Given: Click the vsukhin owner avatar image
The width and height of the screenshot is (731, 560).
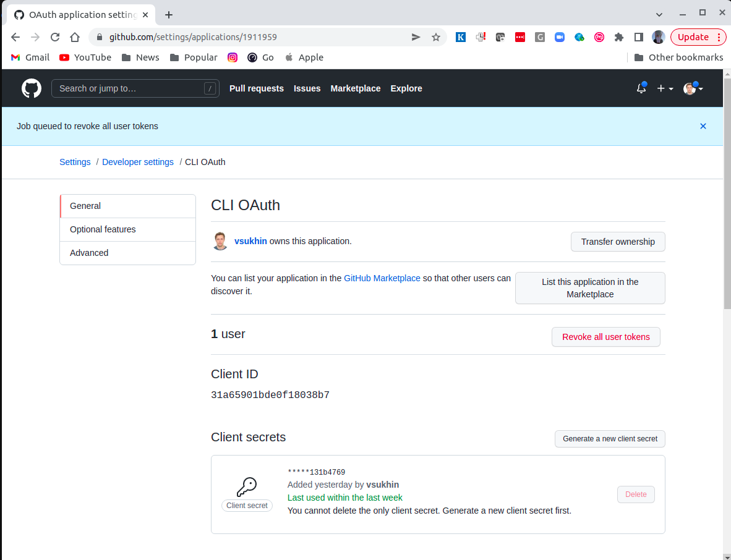Looking at the screenshot, I should point(220,241).
